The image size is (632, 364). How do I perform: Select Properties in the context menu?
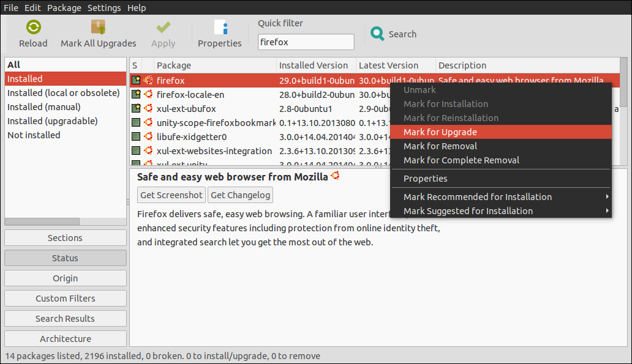pyautogui.click(x=501, y=179)
